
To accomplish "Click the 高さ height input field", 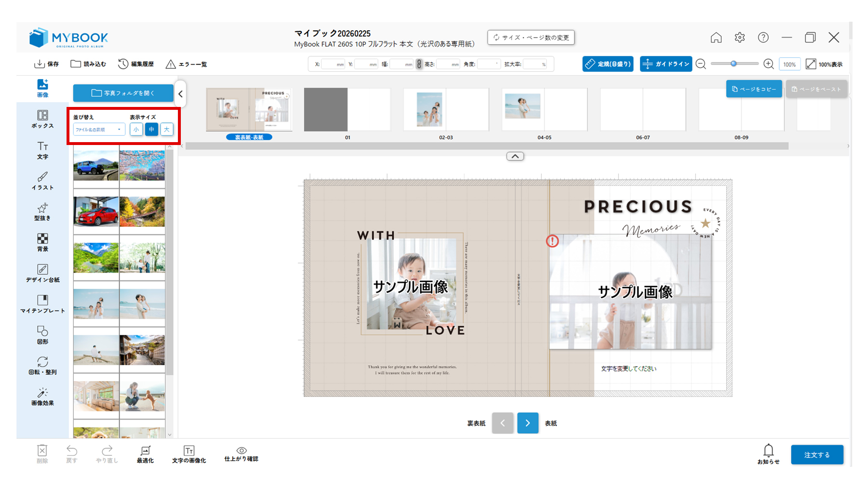I will pos(448,64).
